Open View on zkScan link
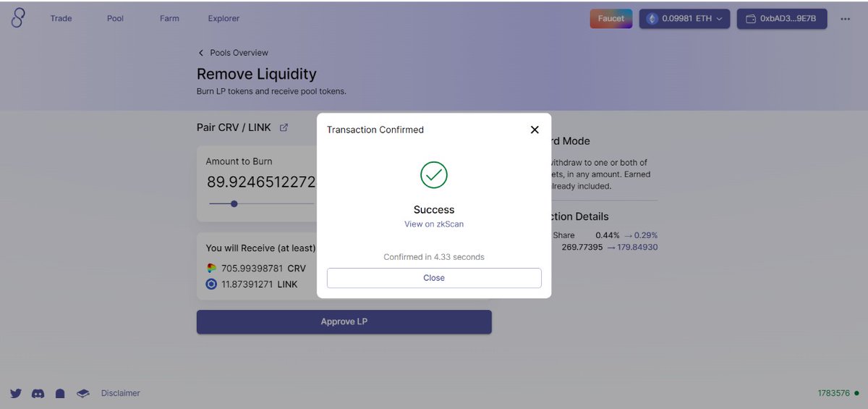 (x=434, y=224)
